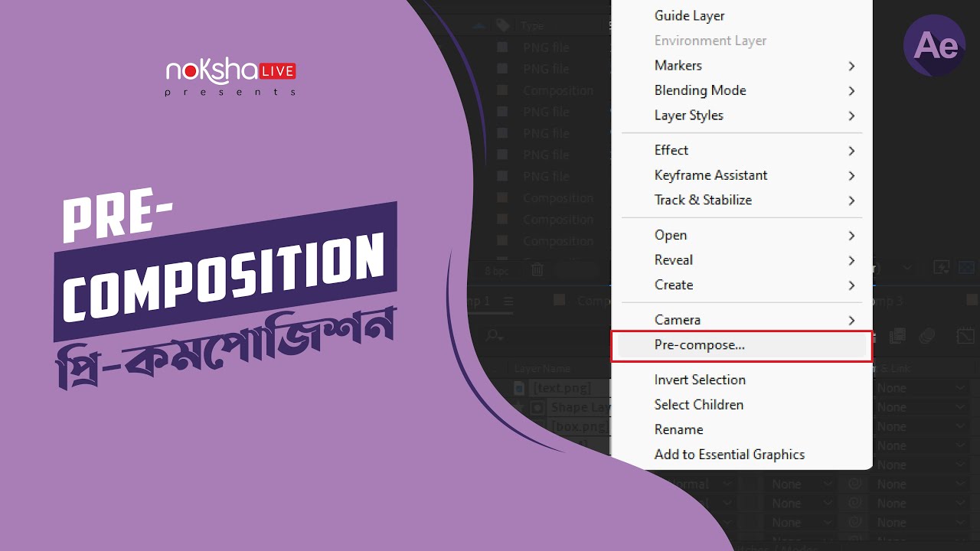The height and width of the screenshot is (551, 980).
Task: Choose Pre-compose... from the context menu
Action: pos(741,345)
